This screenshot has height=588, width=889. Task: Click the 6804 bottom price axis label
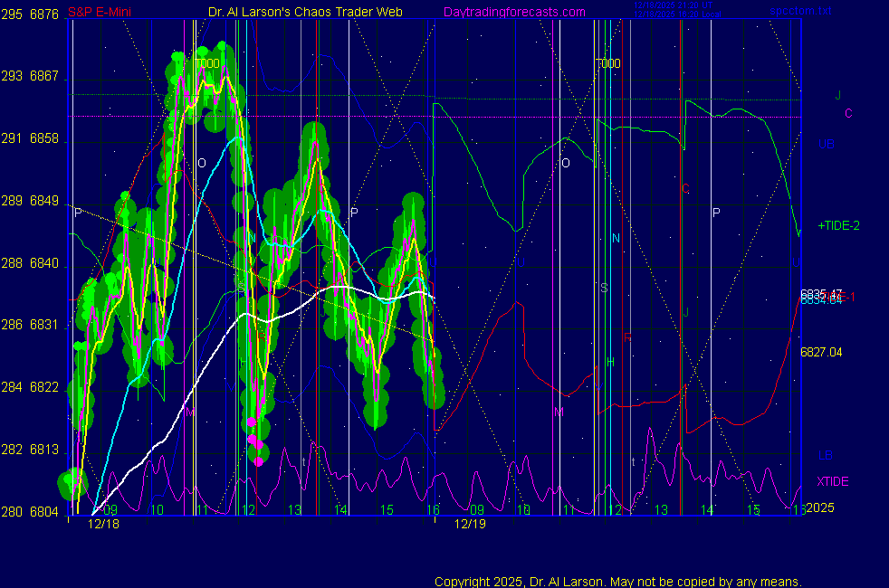(x=44, y=512)
